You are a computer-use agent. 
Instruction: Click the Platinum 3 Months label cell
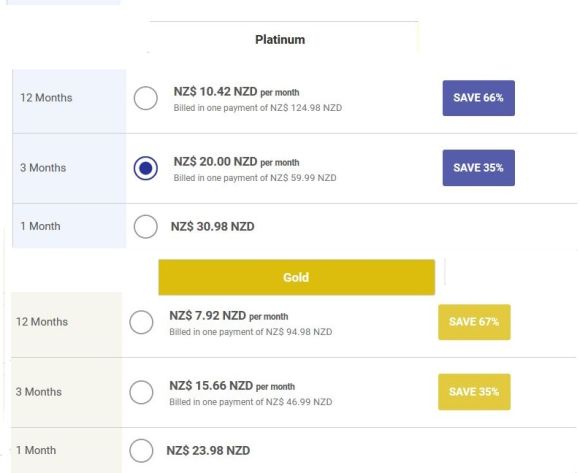tap(69, 168)
